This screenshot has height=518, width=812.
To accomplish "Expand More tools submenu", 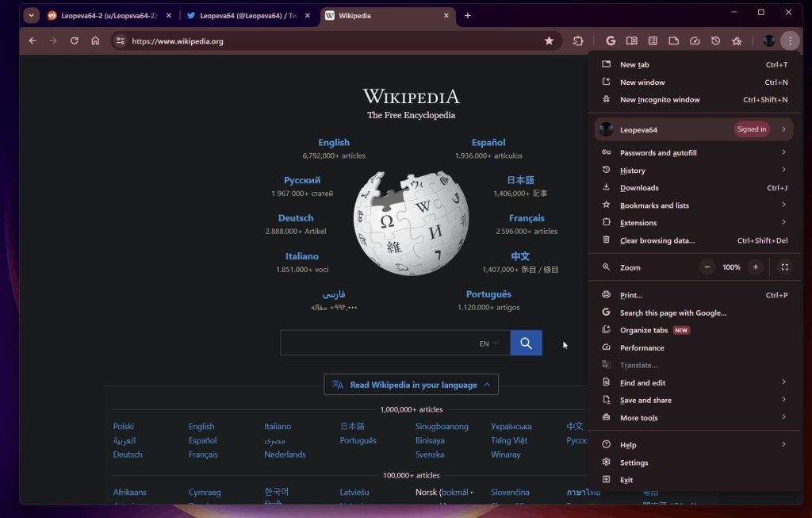I will pos(694,418).
